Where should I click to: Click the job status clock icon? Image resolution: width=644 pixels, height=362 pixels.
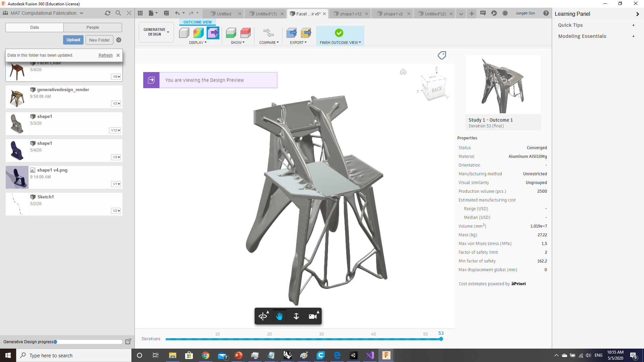pyautogui.click(x=505, y=13)
